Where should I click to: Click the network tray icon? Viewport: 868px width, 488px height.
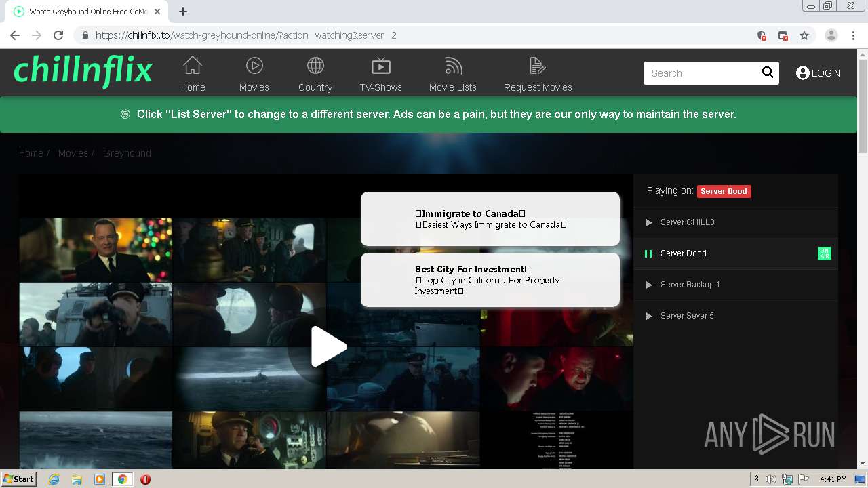tap(787, 479)
